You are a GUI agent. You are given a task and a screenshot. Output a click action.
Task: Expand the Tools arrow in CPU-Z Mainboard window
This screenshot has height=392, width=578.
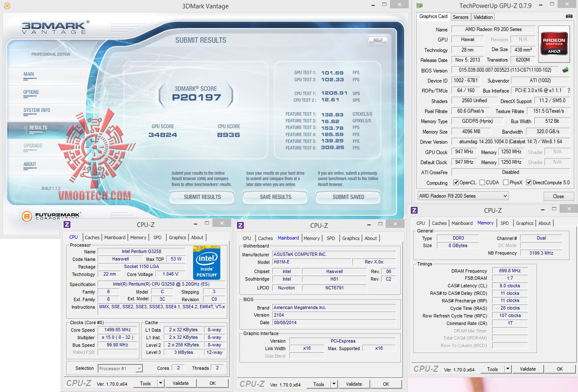(334, 384)
